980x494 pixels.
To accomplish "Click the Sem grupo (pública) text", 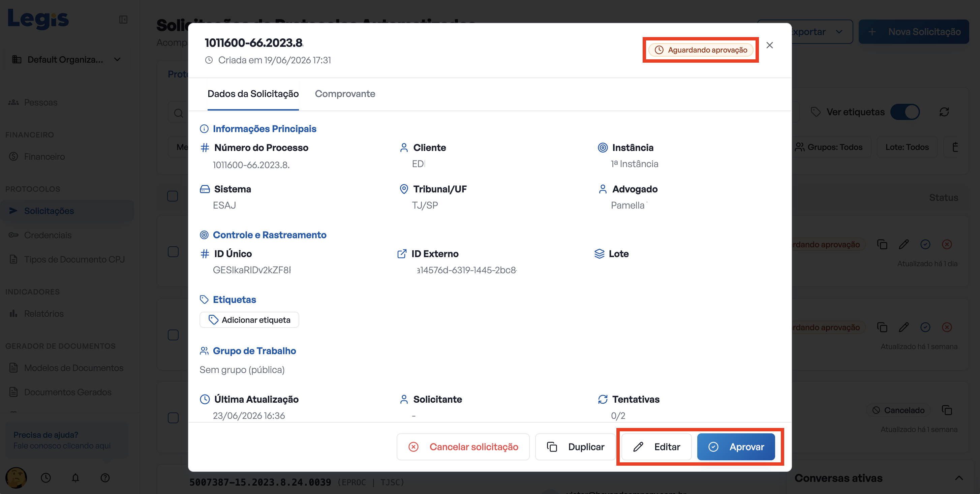I will pos(242,370).
